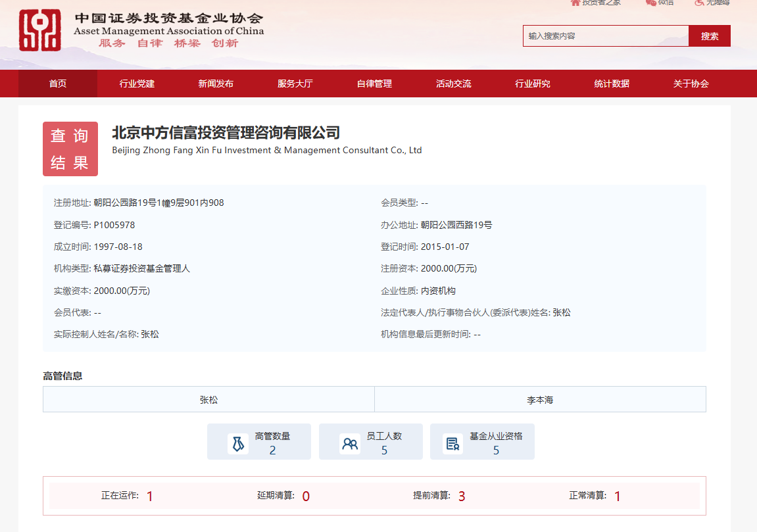
Task: Select the 服务大厅 menu item
Action: [x=295, y=84]
